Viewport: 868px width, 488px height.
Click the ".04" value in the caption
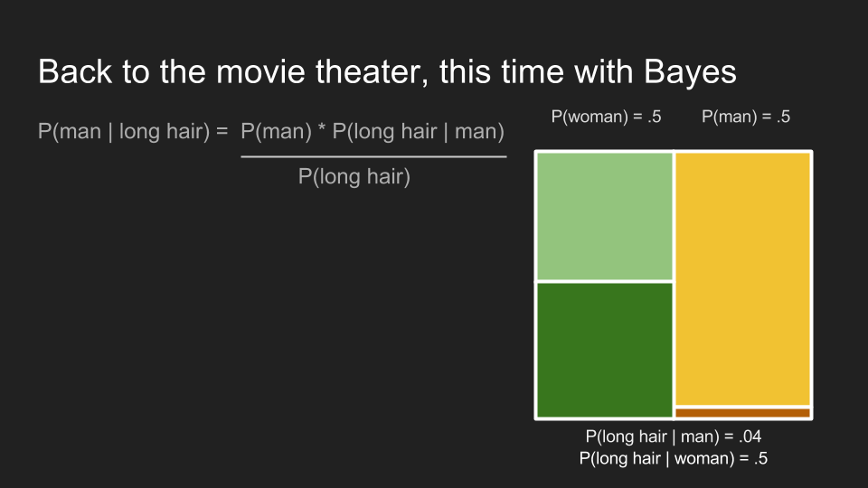[x=748, y=436]
